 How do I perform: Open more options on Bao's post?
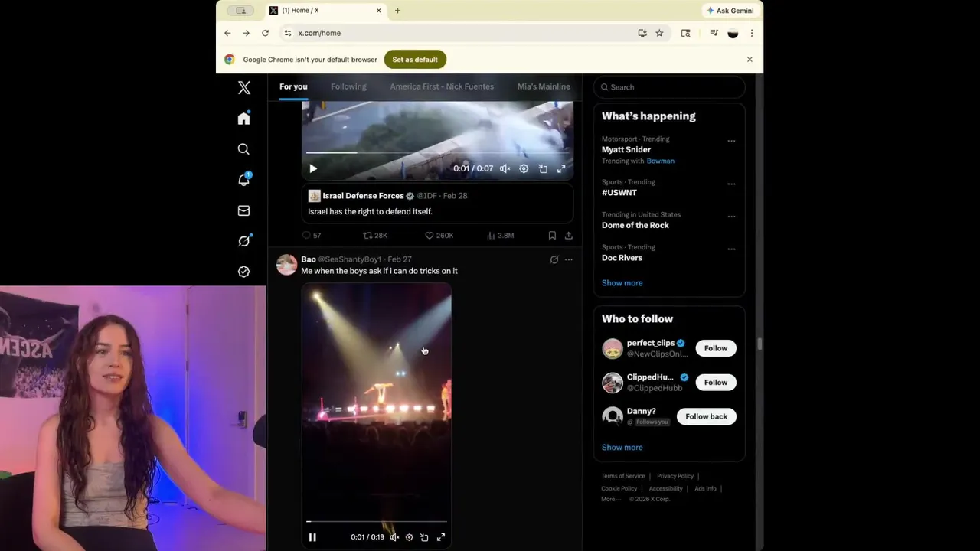point(568,259)
